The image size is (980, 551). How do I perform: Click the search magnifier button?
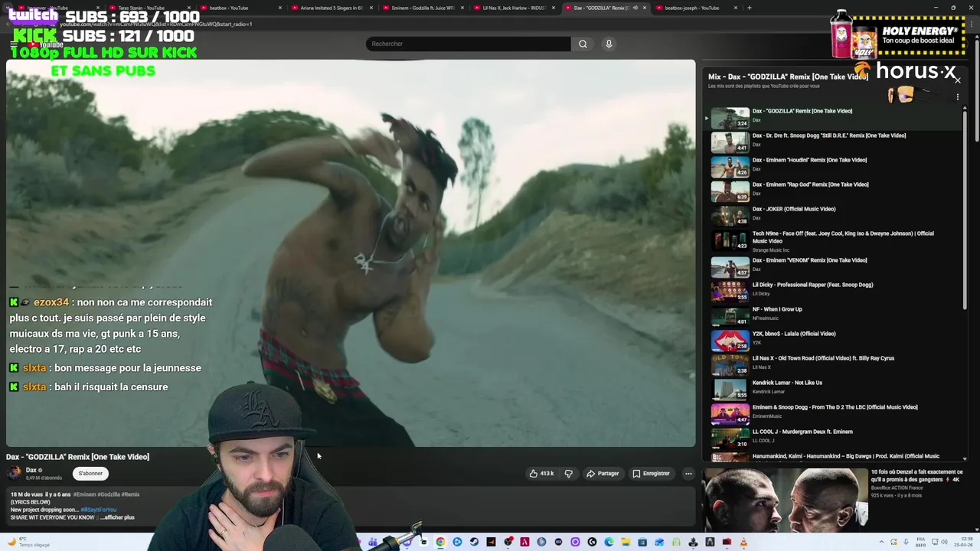tap(583, 44)
